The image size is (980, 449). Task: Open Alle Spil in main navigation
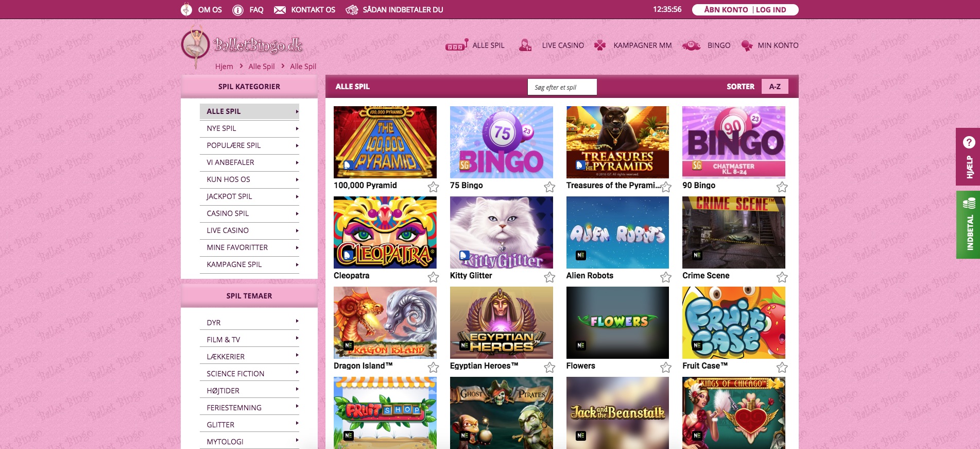(x=488, y=45)
